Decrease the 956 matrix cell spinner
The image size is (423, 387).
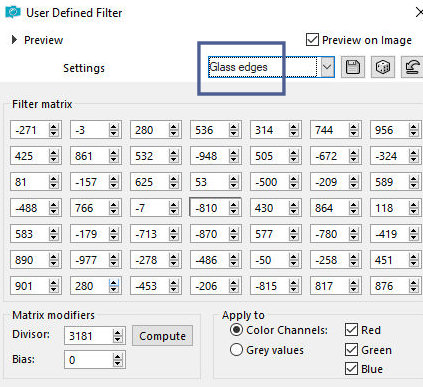point(414,133)
